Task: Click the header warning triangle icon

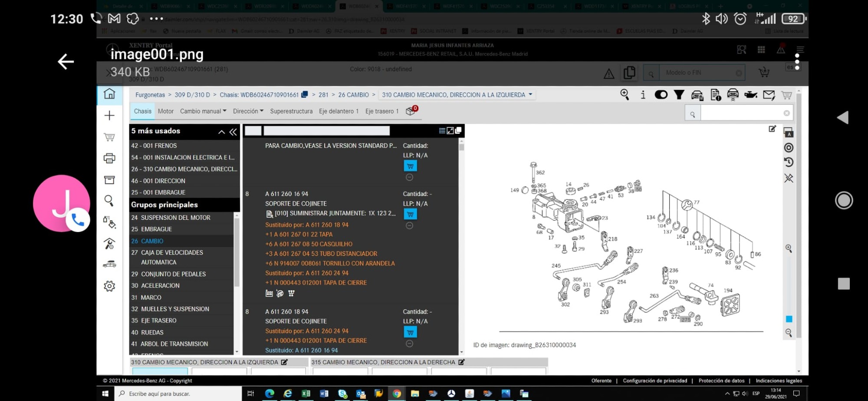Action: click(x=609, y=74)
